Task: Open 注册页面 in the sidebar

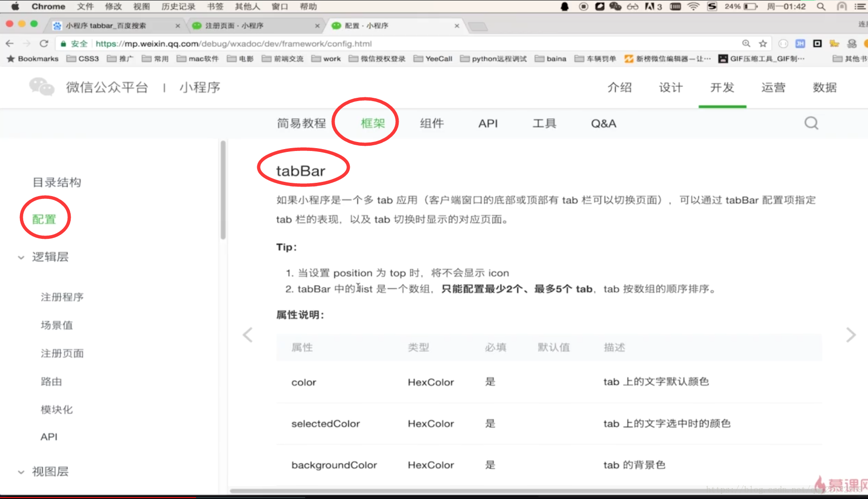Action: [62, 353]
